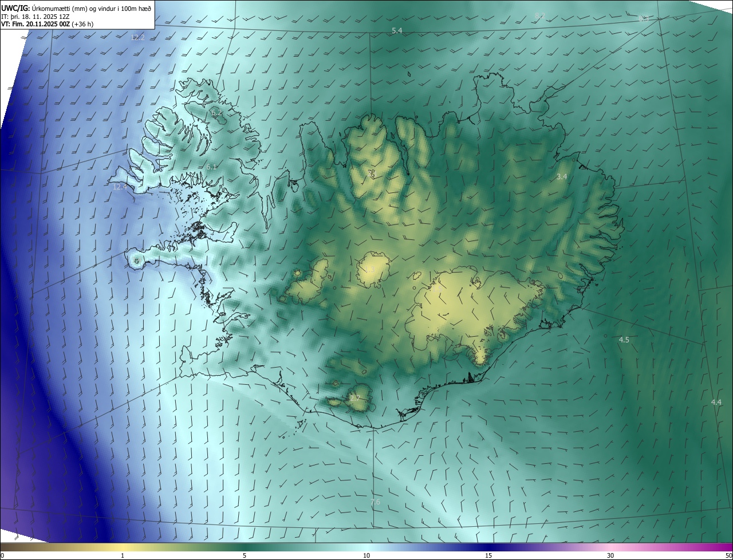
Task: Click the 15 tick label on color scale
Action: [x=488, y=555]
